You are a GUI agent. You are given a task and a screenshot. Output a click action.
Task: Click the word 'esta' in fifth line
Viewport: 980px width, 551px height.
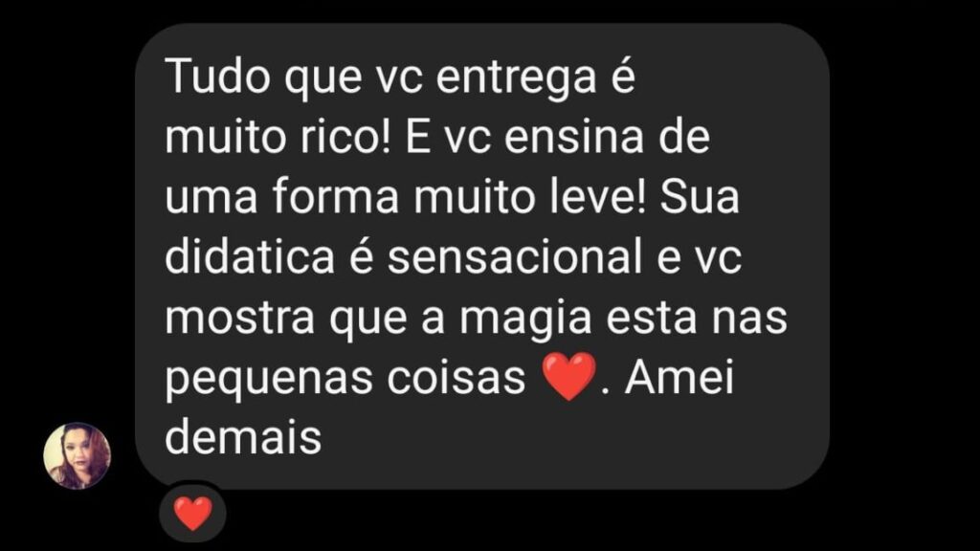652,318
